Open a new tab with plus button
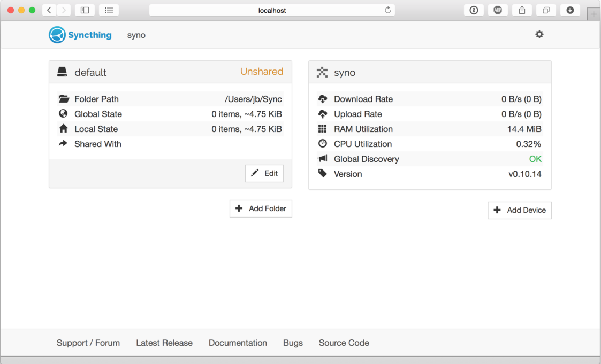 click(594, 14)
